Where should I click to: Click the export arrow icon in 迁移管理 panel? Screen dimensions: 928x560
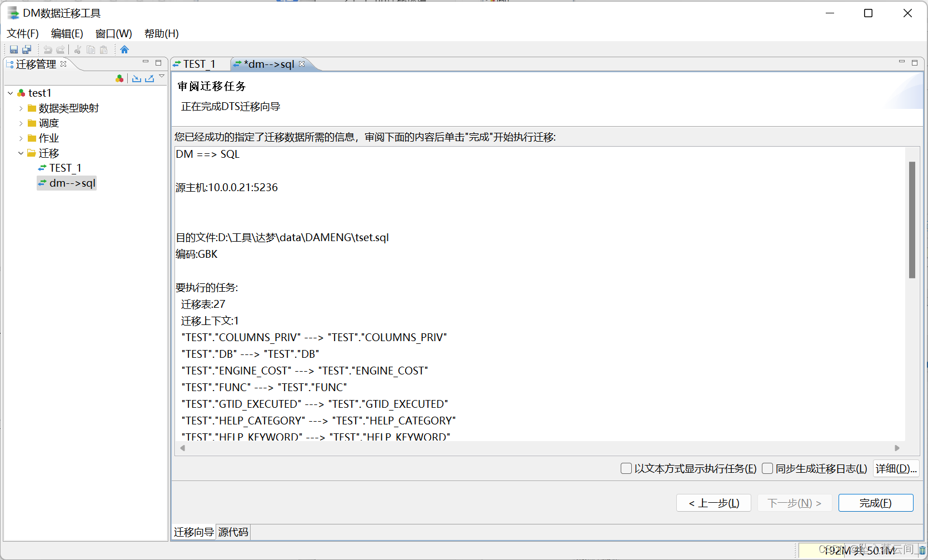(149, 78)
